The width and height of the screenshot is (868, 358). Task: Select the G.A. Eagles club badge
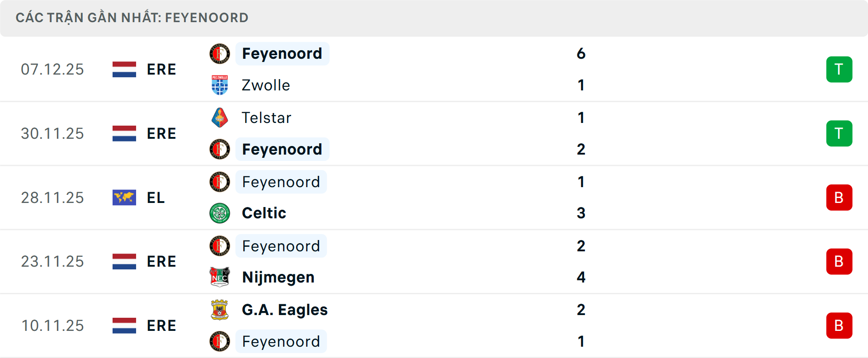tap(220, 310)
